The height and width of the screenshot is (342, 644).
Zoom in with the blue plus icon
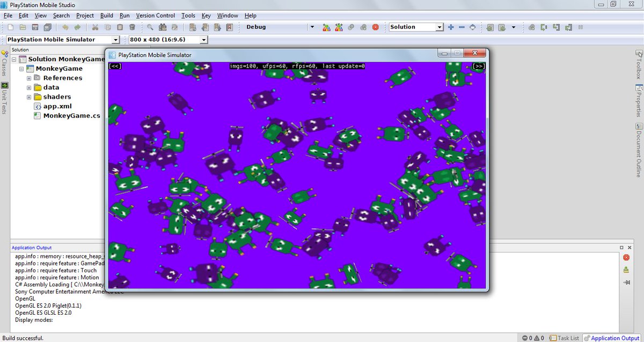(x=451, y=27)
